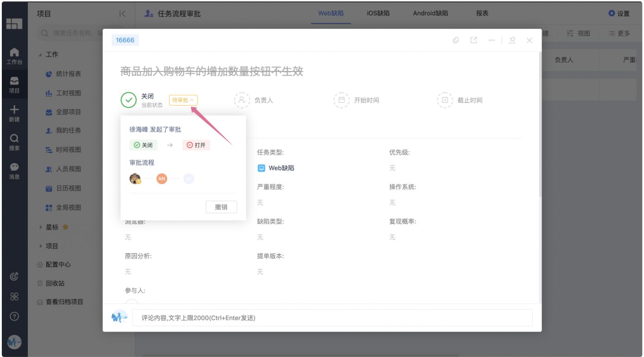Collapse the 工作 tree section

coord(40,55)
